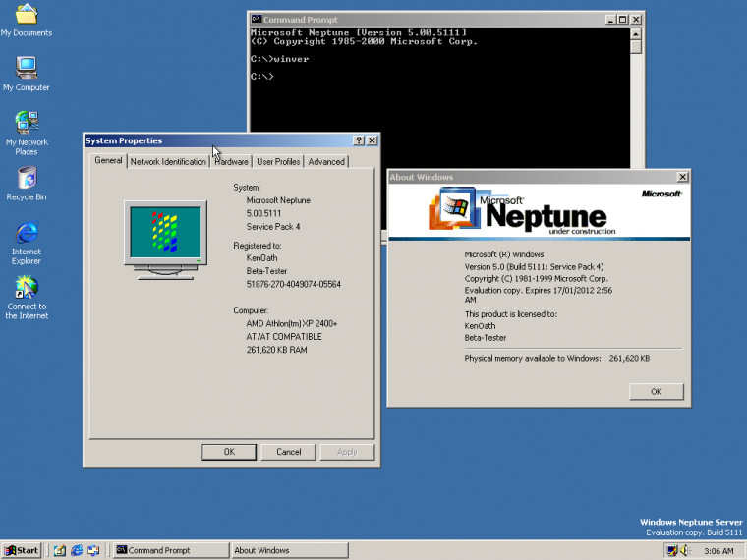Screen dimensions: 747x560
Task: Activate Command Prompt from the taskbar
Action: point(170,550)
